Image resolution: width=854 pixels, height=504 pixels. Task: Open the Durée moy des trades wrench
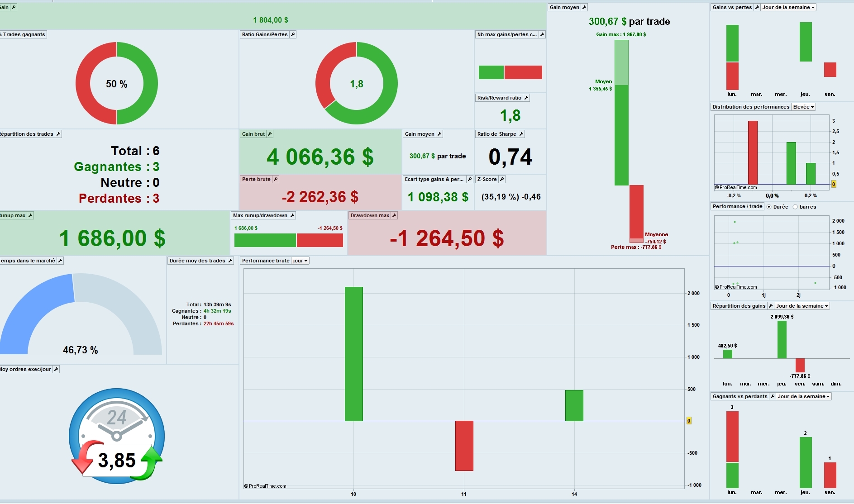point(230,261)
